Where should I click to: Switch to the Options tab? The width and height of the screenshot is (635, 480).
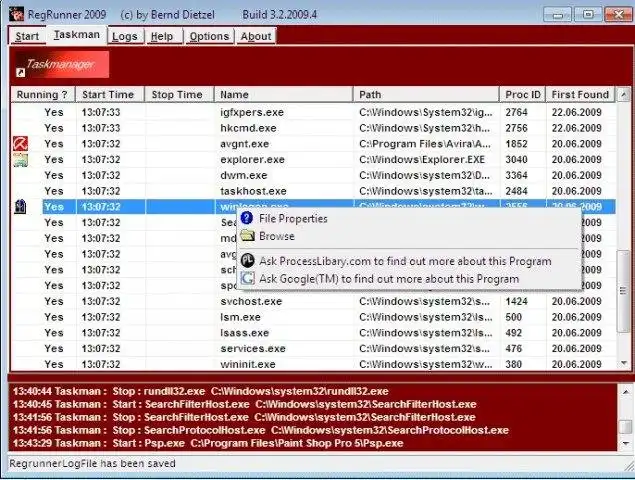209,36
